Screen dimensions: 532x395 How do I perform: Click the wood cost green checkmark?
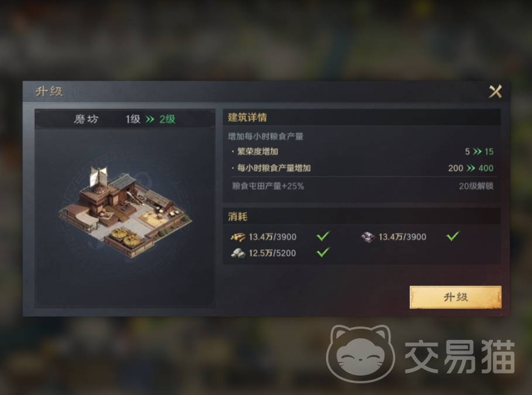(x=323, y=236)
